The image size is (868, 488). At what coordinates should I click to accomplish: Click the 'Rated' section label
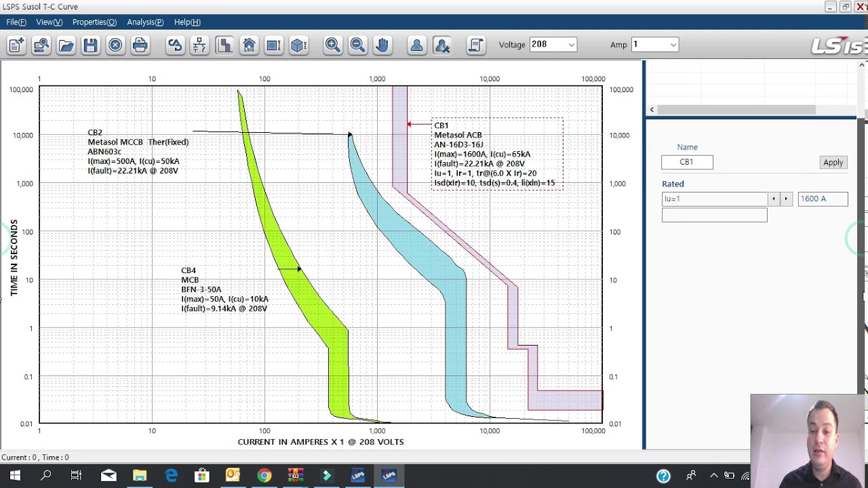[673, 184]
